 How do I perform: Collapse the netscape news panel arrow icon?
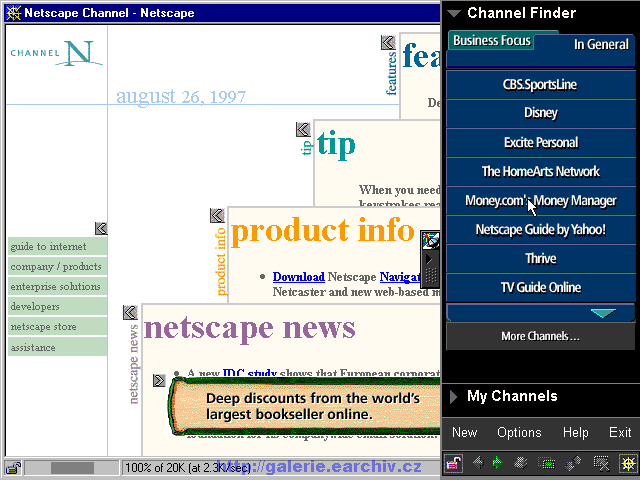click(130, 313)
